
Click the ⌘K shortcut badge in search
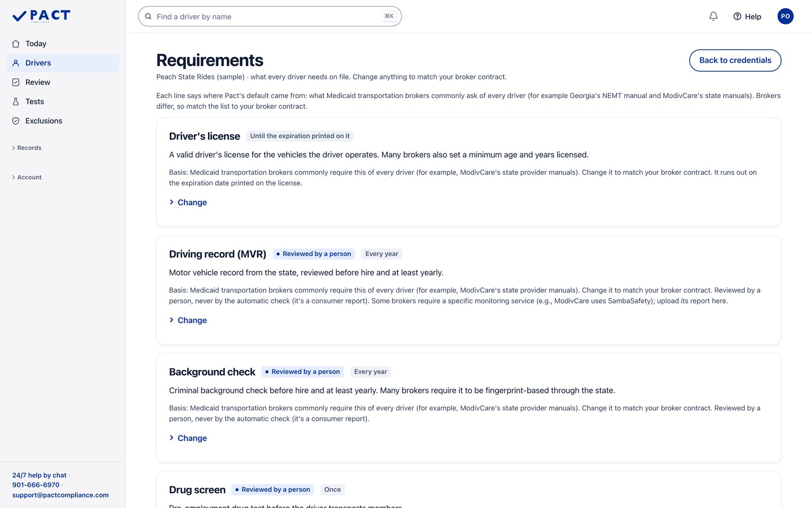(x=389, y=16)
